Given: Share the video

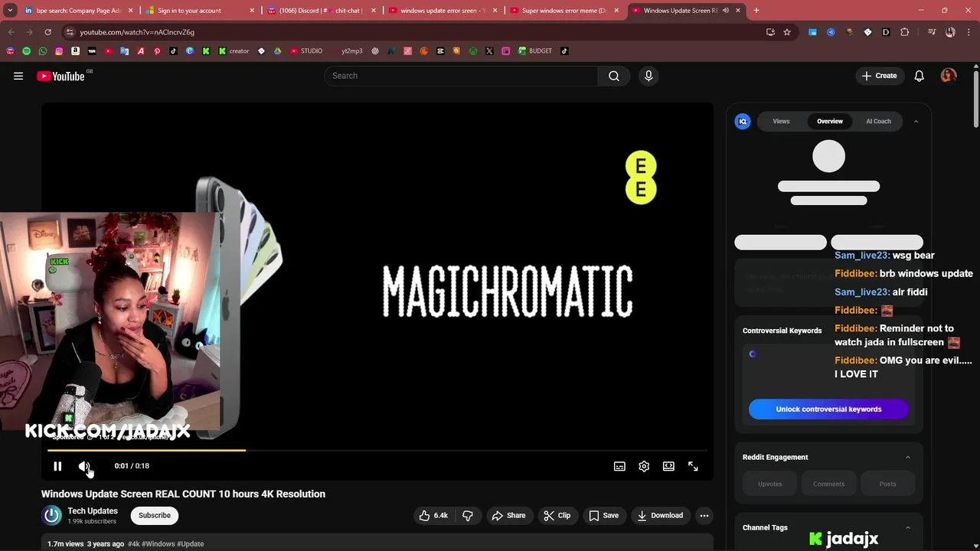Looking at the screenshot, I should tap(508, 515).
